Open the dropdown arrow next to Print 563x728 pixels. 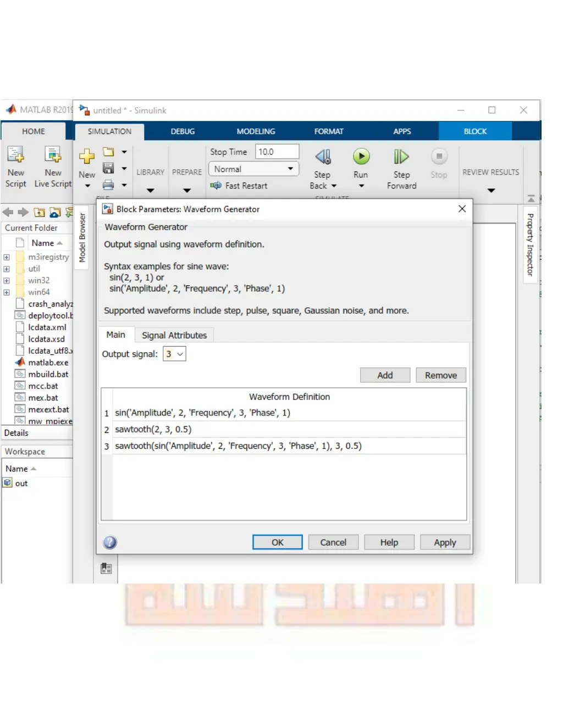124,185
